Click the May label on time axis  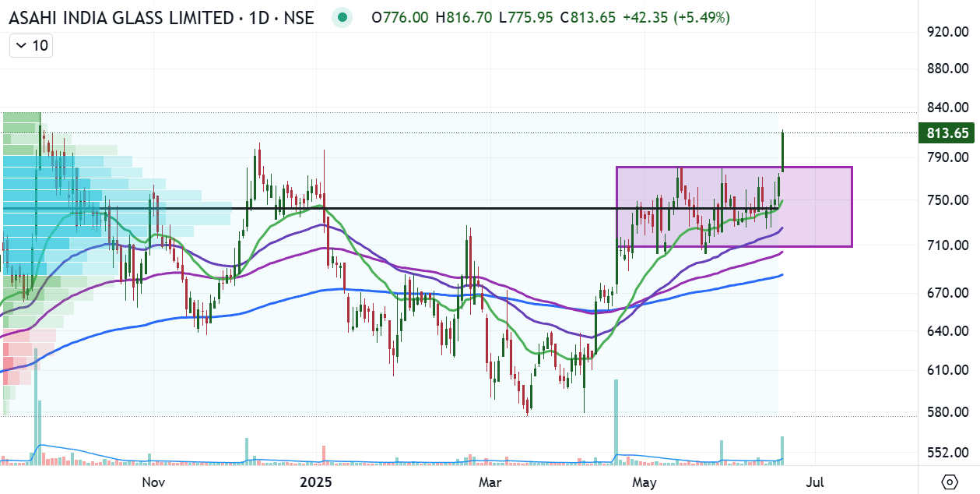[x=645, y=482]
